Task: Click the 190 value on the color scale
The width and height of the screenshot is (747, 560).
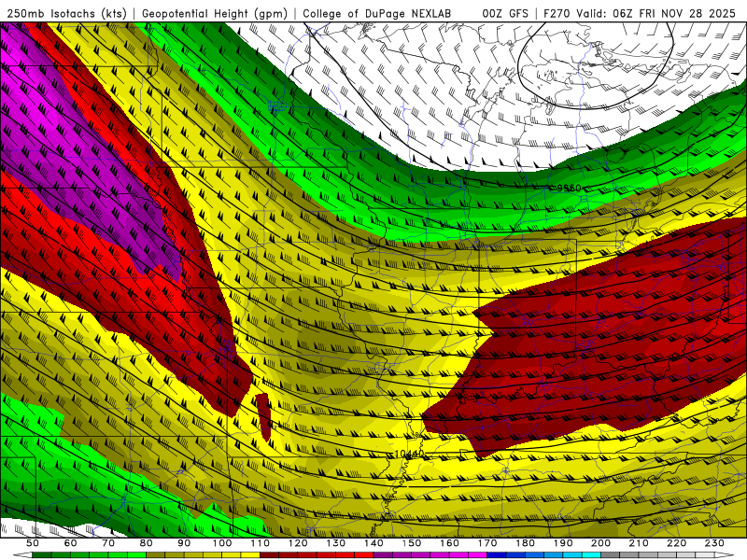Action: [563, 543]
